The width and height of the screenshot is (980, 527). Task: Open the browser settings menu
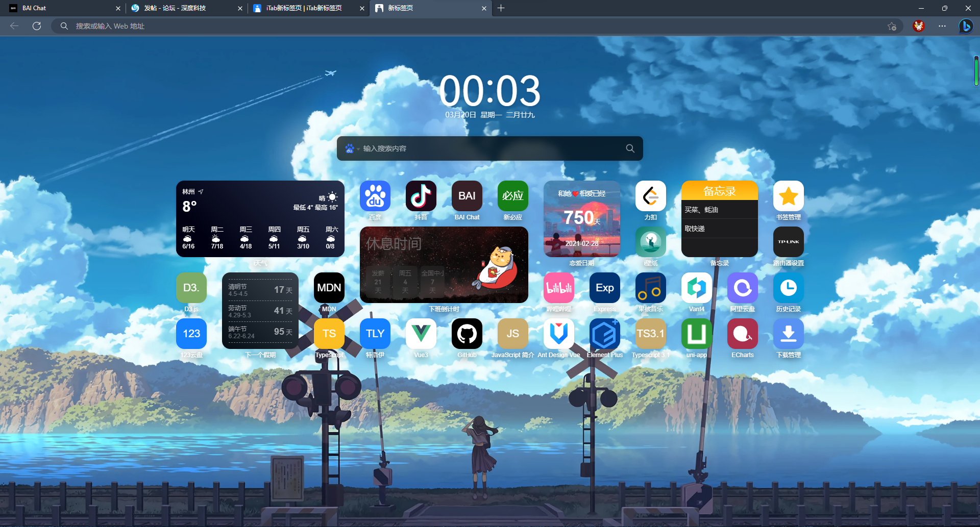942,26
